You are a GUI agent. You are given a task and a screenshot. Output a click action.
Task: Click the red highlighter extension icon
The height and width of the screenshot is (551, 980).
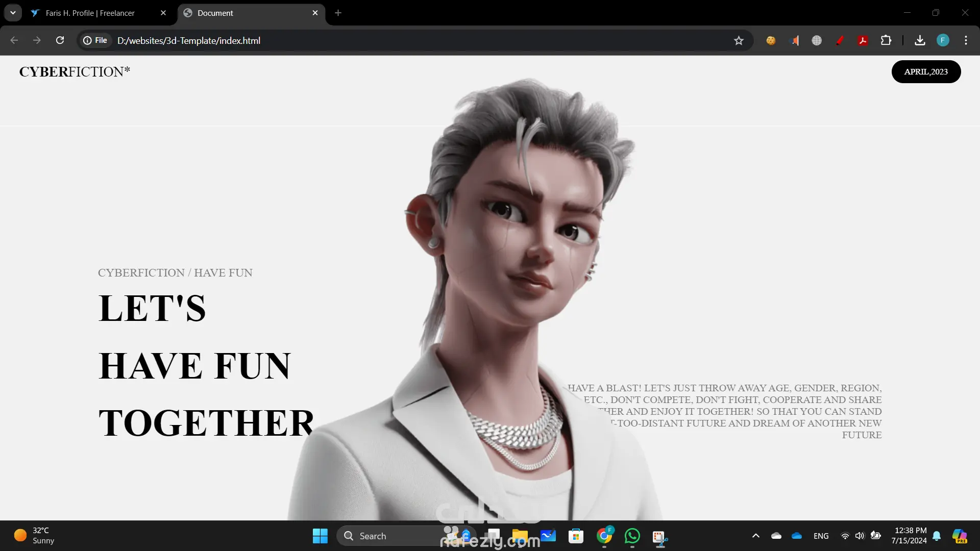[x=840, y=41]
